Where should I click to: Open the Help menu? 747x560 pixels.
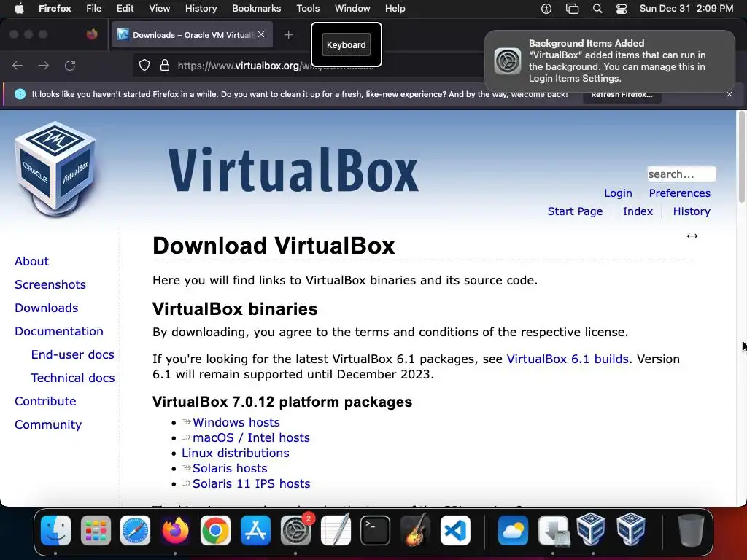[x=395, y=9]
